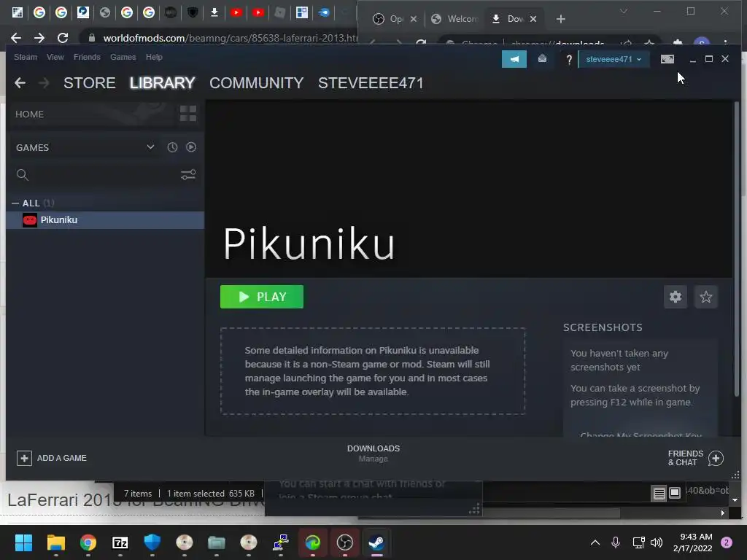747x560 pixels.
Task: Toggle show ready to play icon
Action: tap(191, 147)
